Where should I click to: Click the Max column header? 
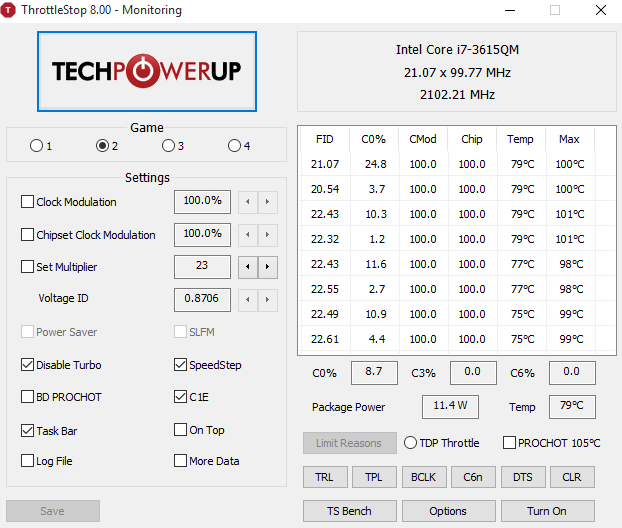[x=570, y=139]
